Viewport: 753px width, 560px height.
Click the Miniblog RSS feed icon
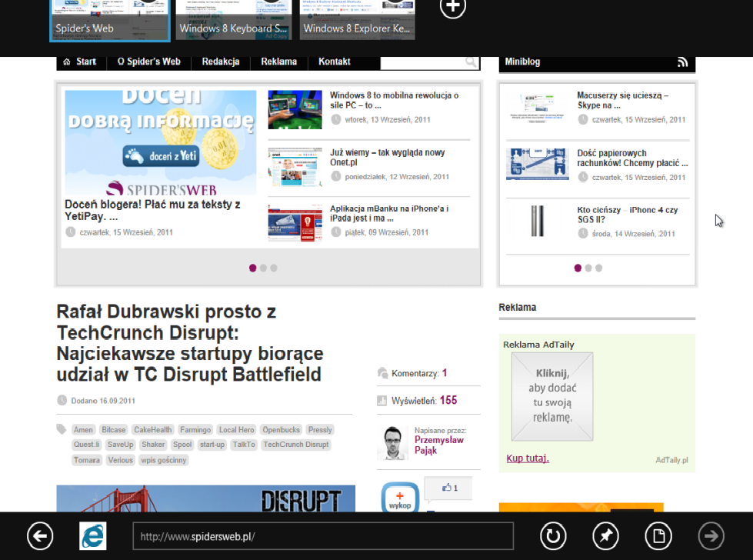pos(682,62)
